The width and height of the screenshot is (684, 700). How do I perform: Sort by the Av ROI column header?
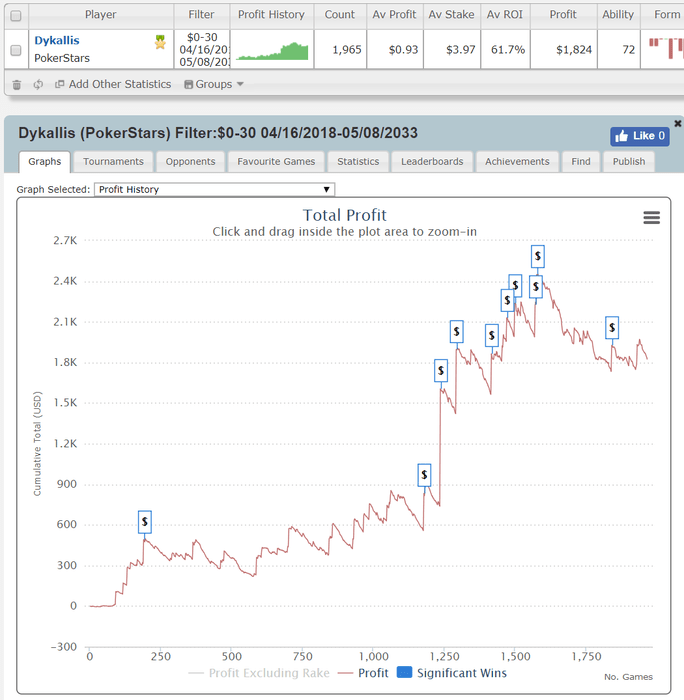pos(505,15)
